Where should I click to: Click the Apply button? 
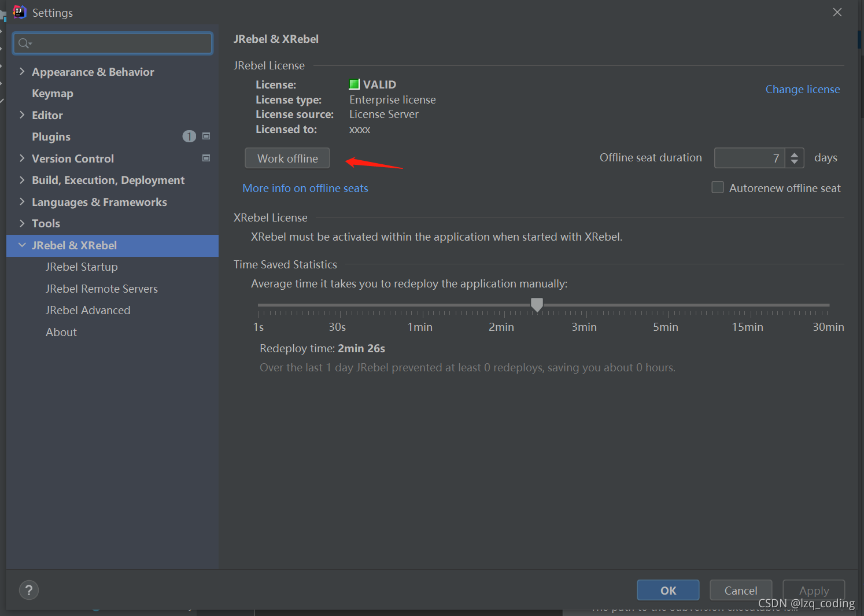point(814,590)
